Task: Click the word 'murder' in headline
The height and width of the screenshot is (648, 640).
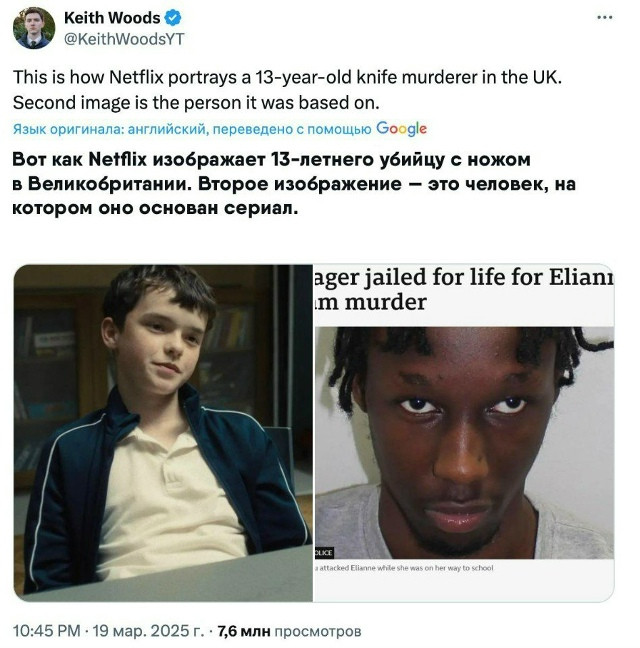Action: pyautogui.click(x=385, y=302)
